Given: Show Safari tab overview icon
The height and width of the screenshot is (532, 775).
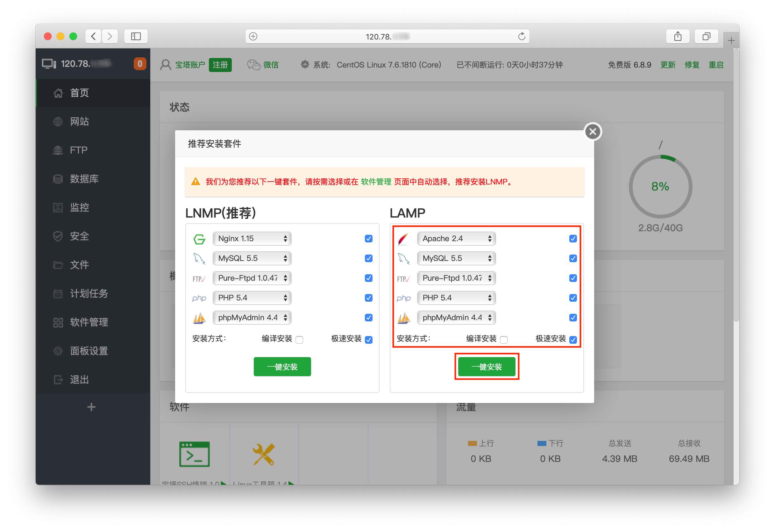Looking at the screenshot, I should [706, 36].
